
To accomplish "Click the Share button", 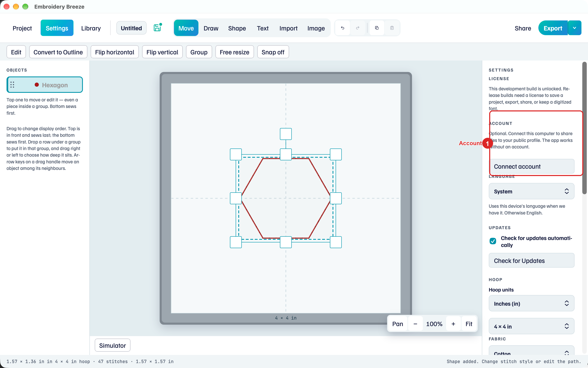I will (x=523, y=28).
